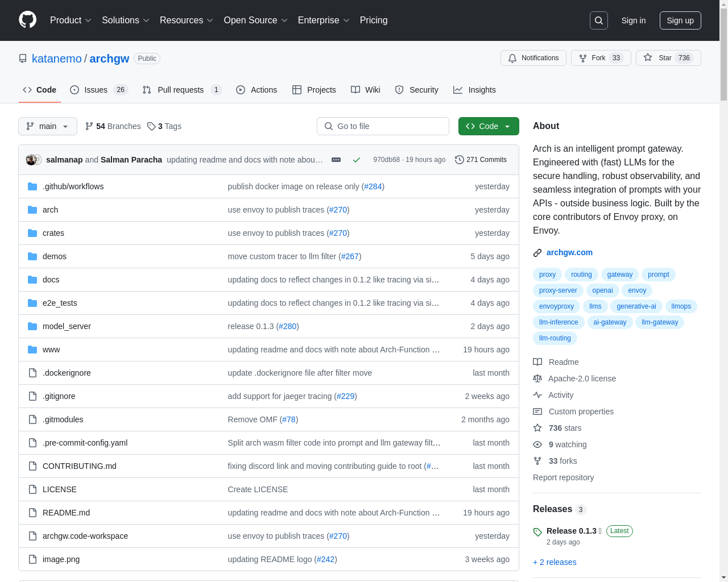
Task: Click the model_server folder icon
Action: click(32, 326)
